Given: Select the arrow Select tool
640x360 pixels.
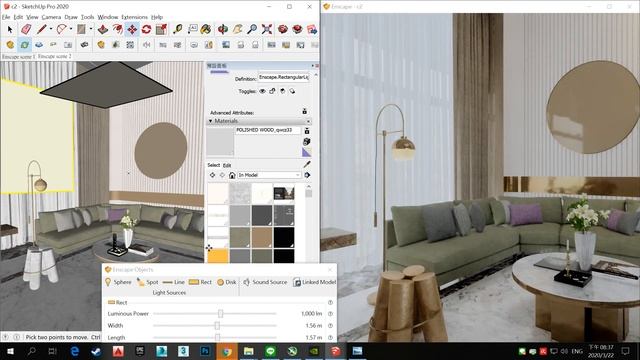Looking at the screenshot, I should [x=10, y=29].
